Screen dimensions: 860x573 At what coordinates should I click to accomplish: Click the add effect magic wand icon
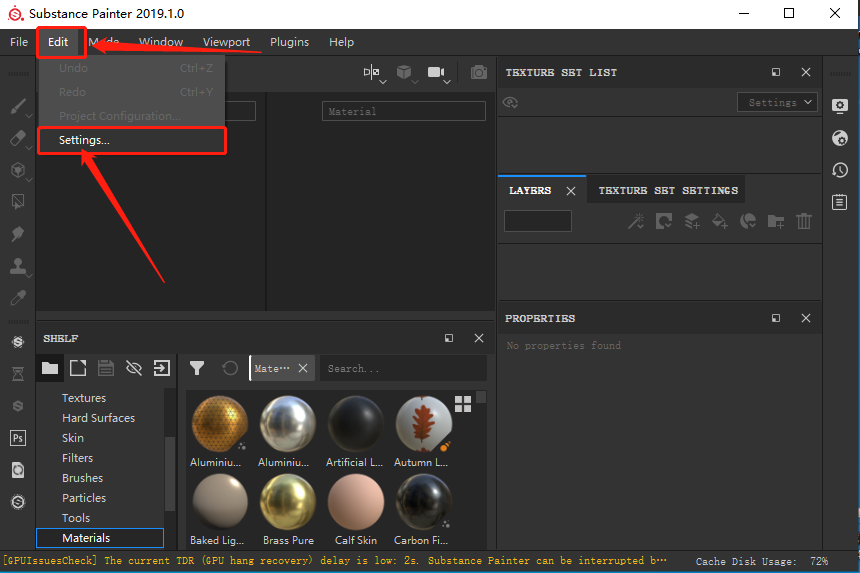tap(636, 221)
